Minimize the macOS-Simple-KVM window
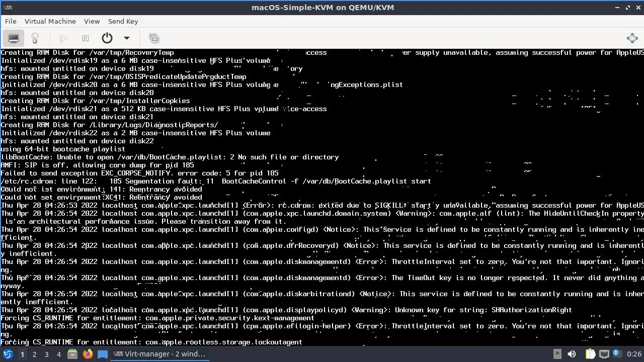Image resolution: width=644 pixels, height=362 pixels. pos(617,8)
